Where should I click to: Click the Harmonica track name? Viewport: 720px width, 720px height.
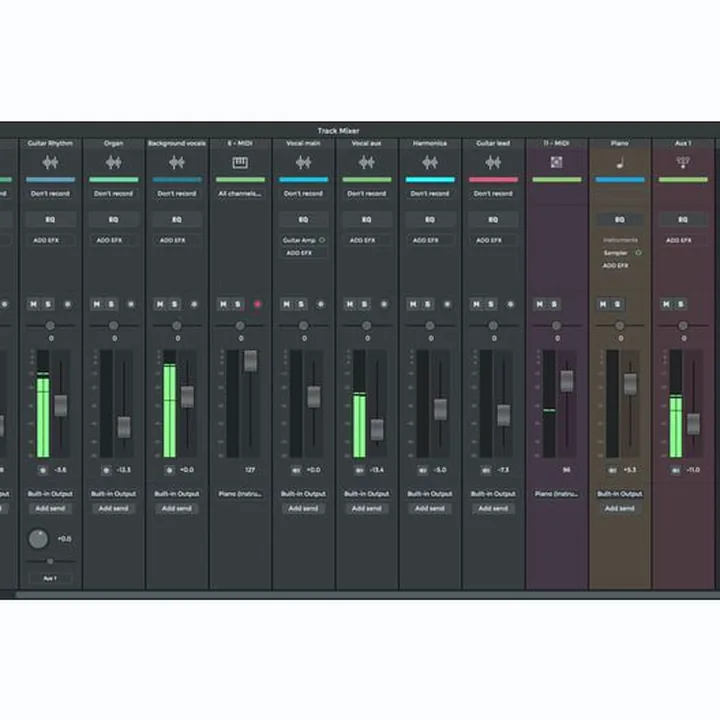click(430, 143)
